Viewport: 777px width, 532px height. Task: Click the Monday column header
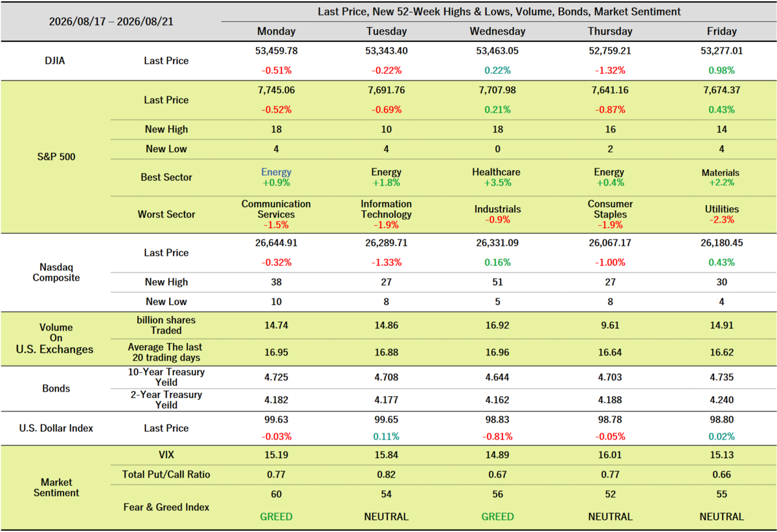pos(276,31)
